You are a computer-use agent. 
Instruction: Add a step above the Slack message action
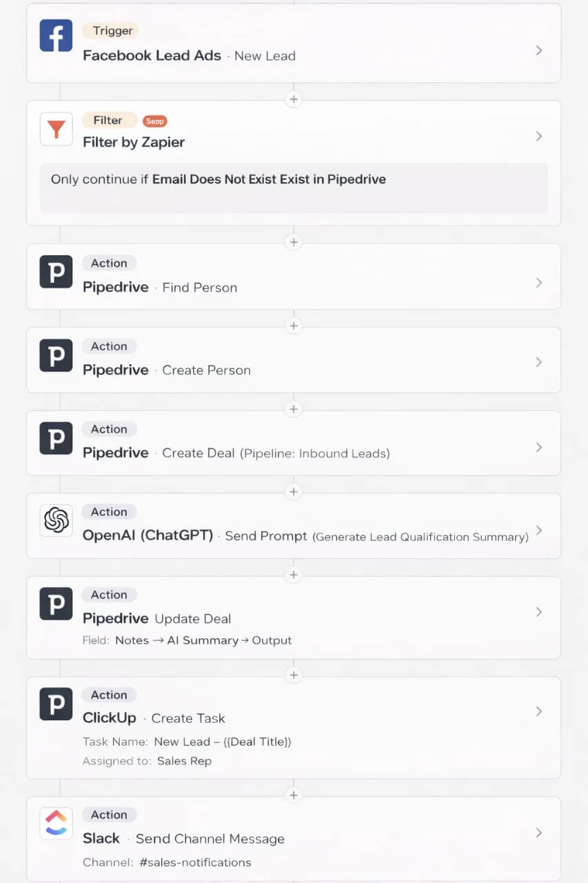pos(294,795)
